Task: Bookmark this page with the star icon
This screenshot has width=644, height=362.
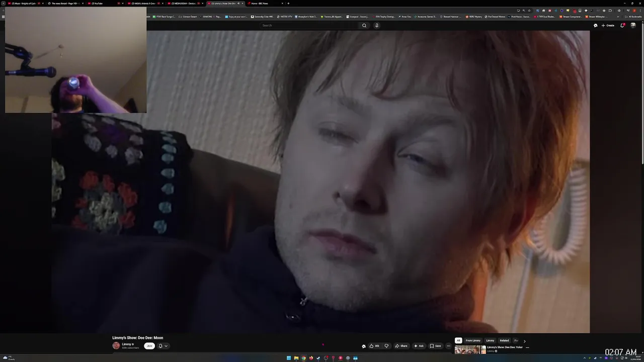Action: coord(529,11)
